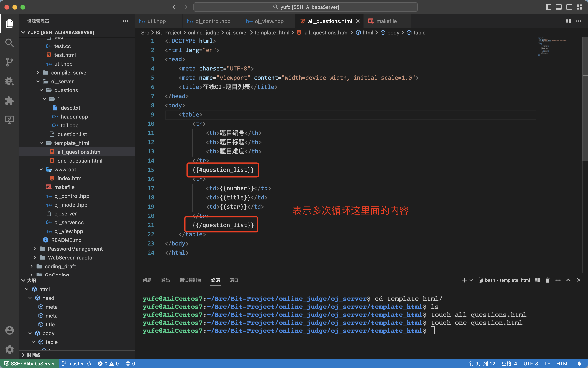Open the customize layout icon

pyautogui.click(x=579, y=7)
